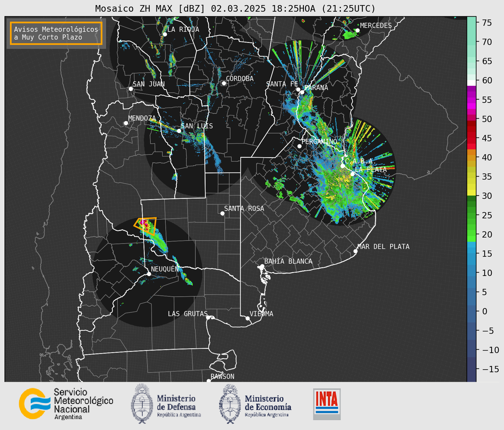The width and height of the screenshot is (504, 430).
Task: Click the PERGAMINO city marker dot
Action: coord(299,146)
